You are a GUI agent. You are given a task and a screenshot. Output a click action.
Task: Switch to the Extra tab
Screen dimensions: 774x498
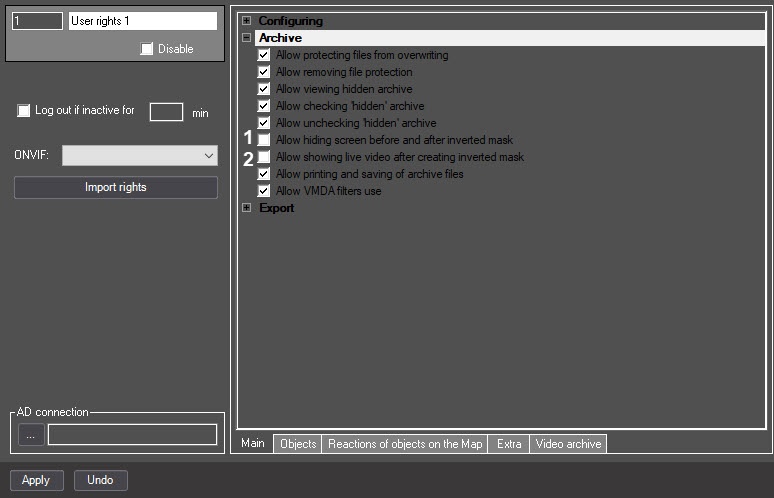click(509, 444)
